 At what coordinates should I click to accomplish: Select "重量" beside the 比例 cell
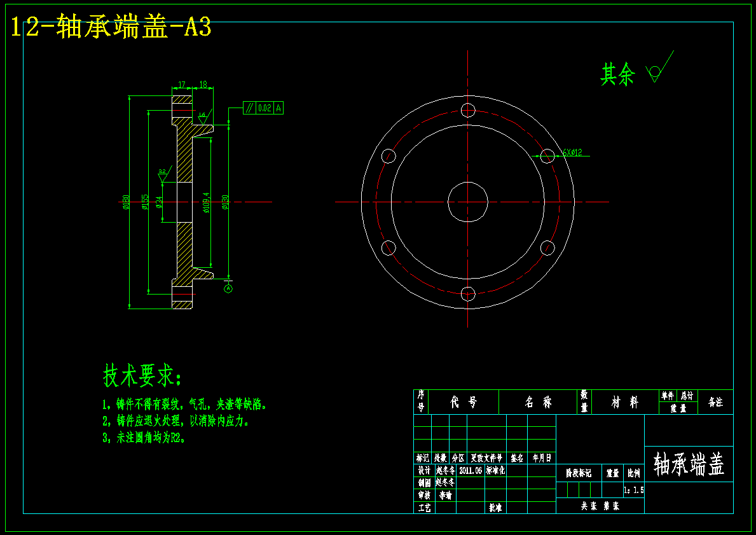pos(612,473)
